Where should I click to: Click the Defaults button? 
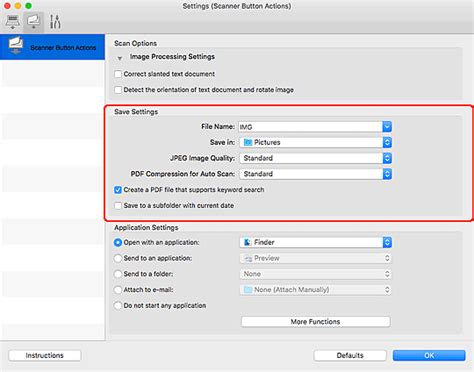[x=350, y=355]
